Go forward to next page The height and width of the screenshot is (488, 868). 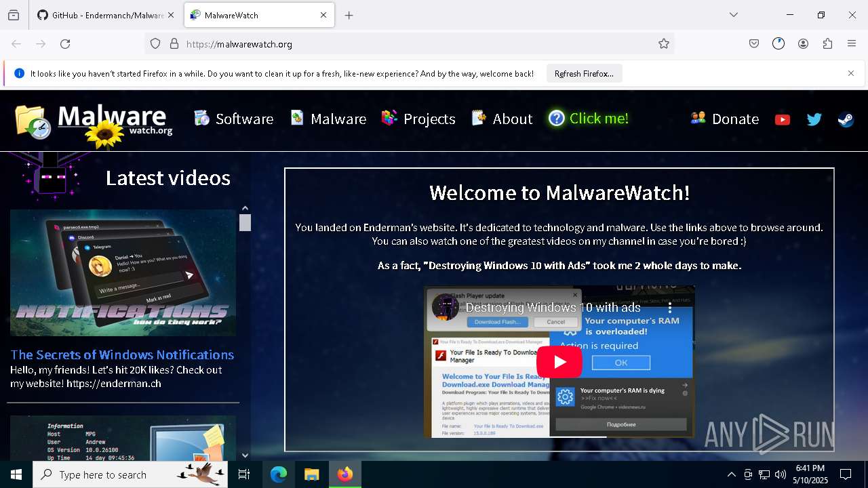(41, 44)
